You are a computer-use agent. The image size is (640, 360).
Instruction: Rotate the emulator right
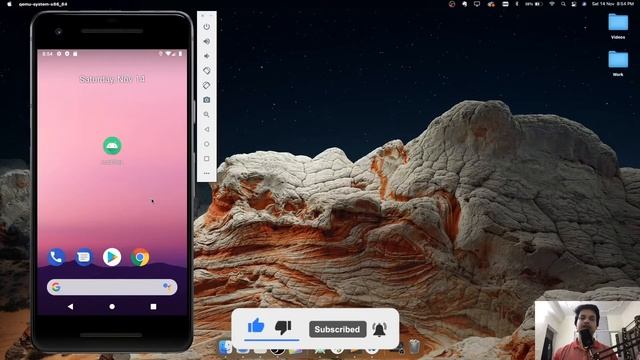207,85
